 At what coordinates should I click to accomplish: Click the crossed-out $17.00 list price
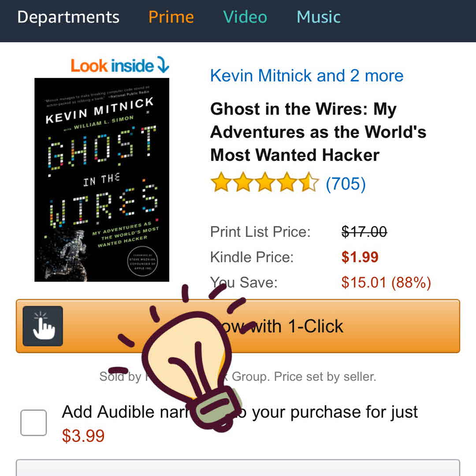364,231
